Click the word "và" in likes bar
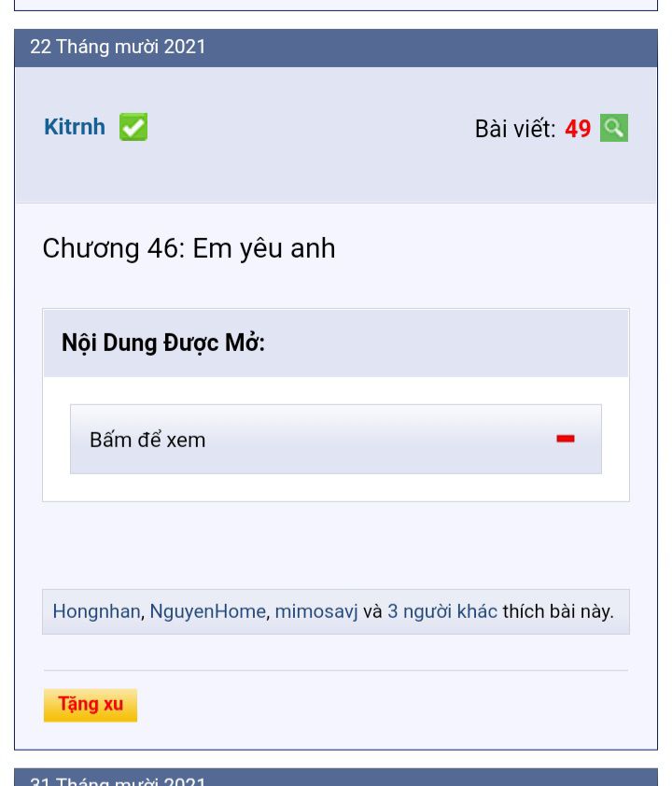 (372, 611)
